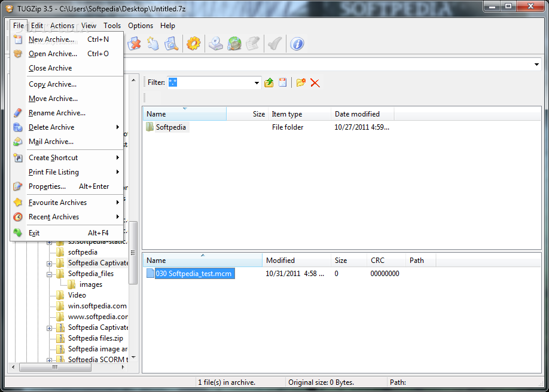Image resolution: width=549 pixels, height=392 pixels.
Task: Choose Exit from the File menu
Action: pyautogui.click(x=66, y=233)
